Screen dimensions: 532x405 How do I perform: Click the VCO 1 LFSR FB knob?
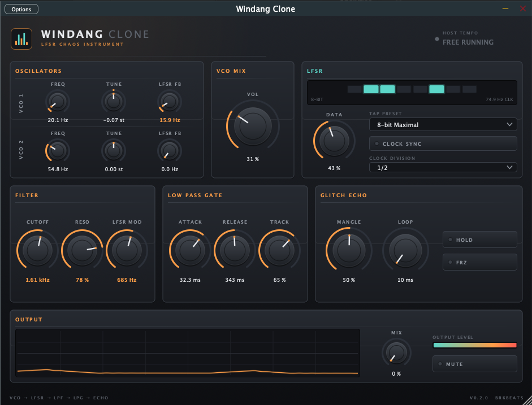click(x=170, y=101)
